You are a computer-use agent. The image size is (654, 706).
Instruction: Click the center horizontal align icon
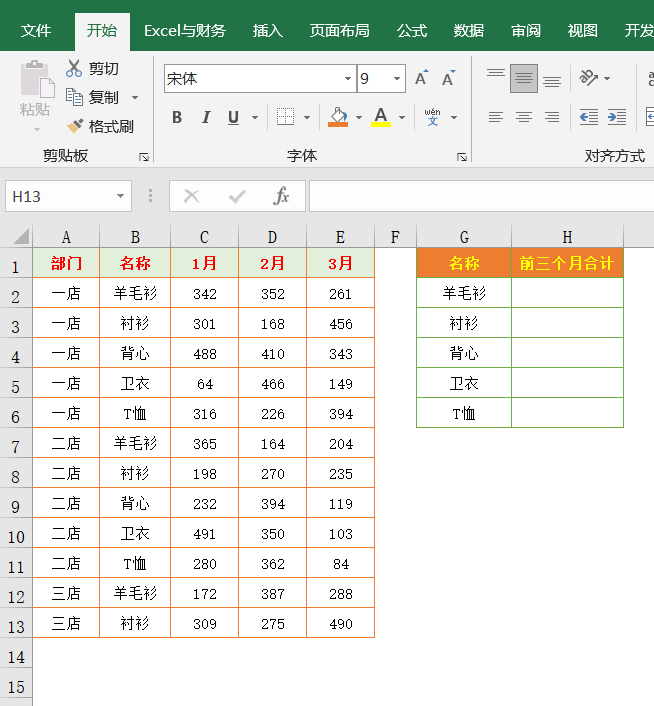523,117
